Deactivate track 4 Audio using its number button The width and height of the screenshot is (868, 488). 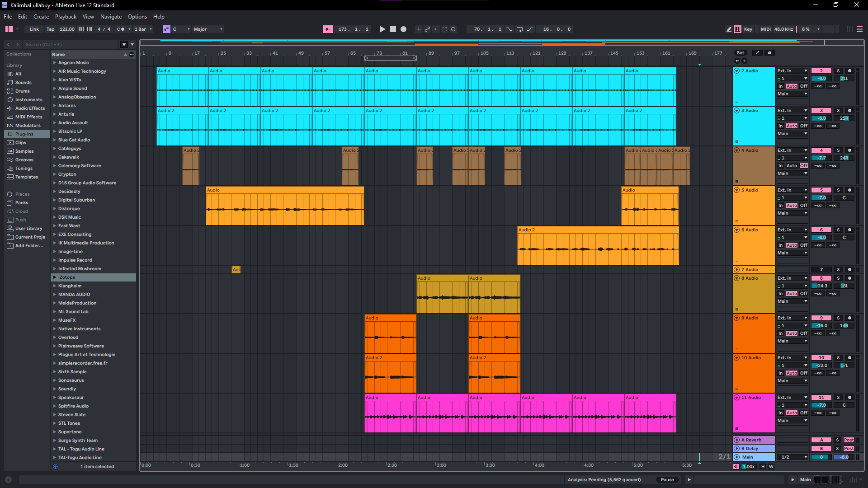coord(821,150)
